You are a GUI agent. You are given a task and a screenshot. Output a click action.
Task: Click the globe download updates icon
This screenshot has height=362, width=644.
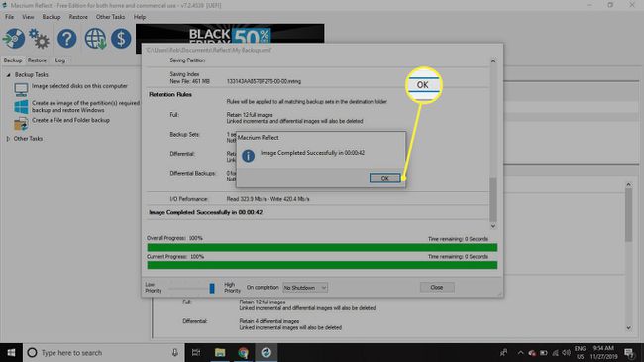[x=95, y=39]
